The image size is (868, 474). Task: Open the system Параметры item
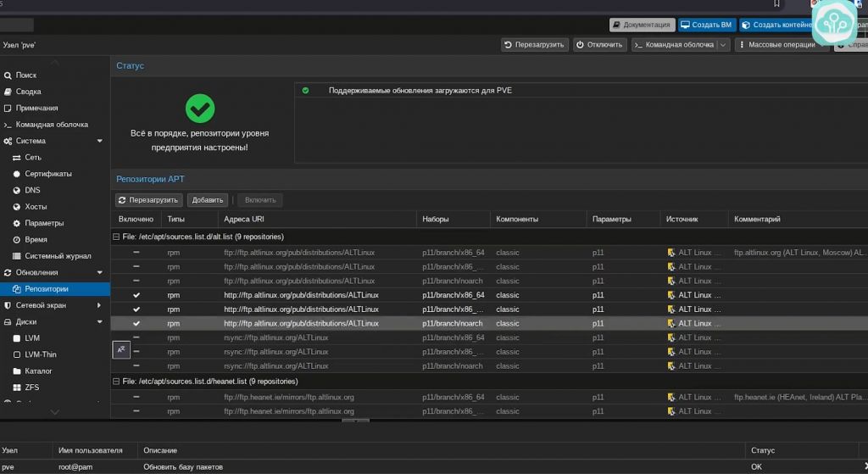pos(44,223)
